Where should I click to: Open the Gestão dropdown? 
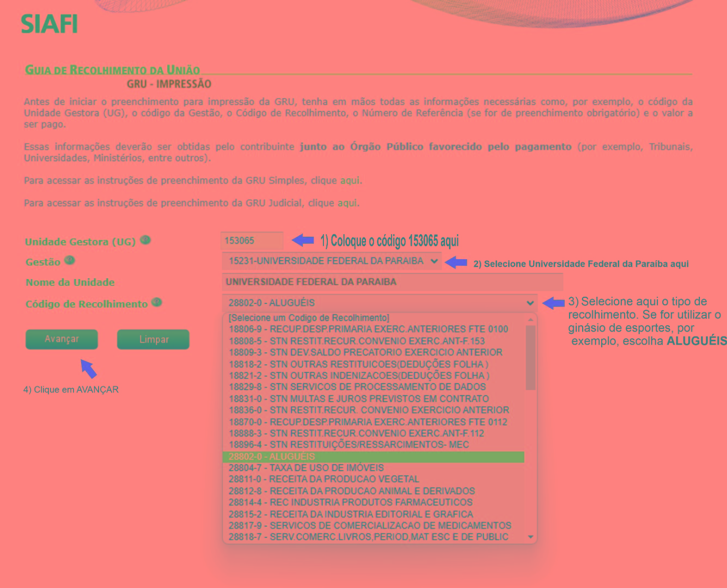(x=331, y=261)
